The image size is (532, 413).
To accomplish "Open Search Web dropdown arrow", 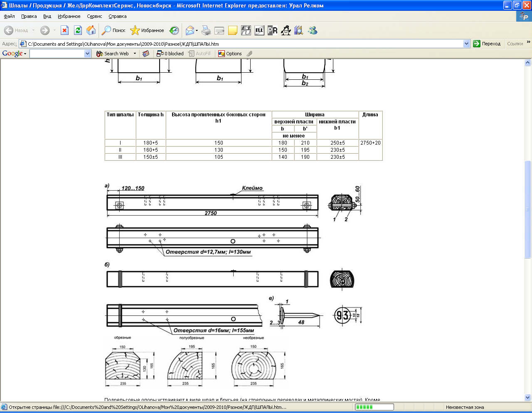I will 135,54.
